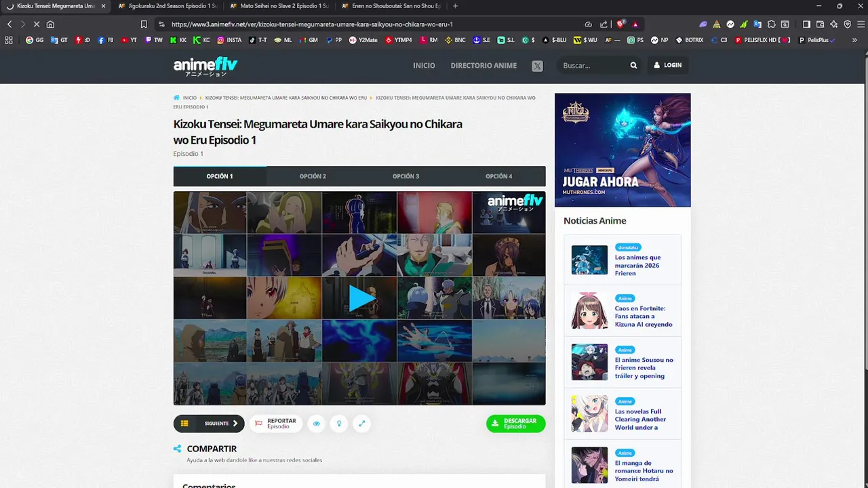
Task: Open news 'Caos en Fortnite' article
Action: 644,317
